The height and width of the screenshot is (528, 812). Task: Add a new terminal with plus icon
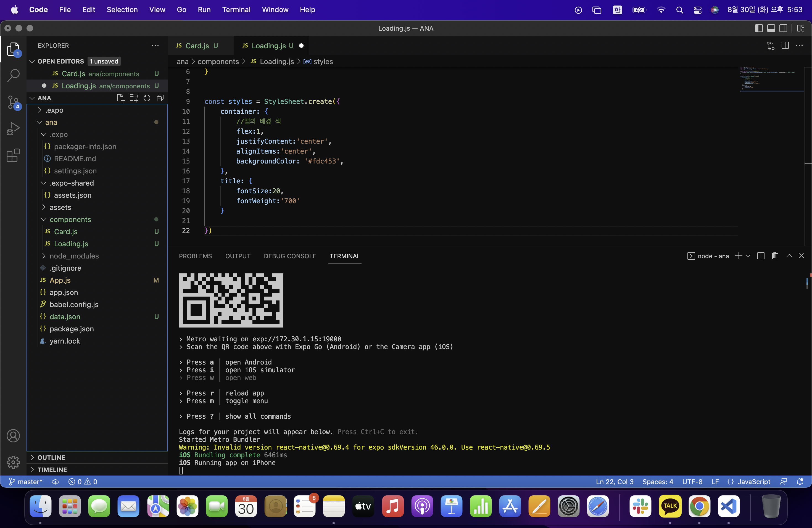tap(738, 256)
